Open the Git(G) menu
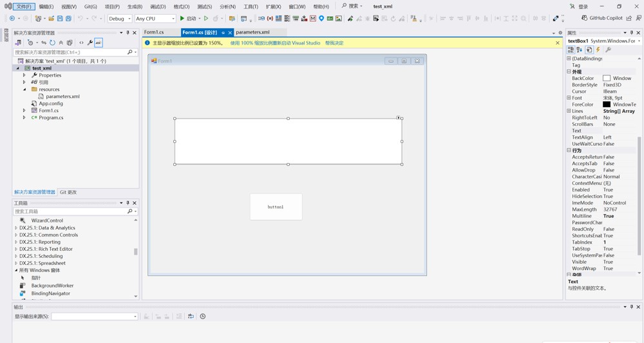Image resolution: width=644 pixels, height=343 pixels. 90,6
